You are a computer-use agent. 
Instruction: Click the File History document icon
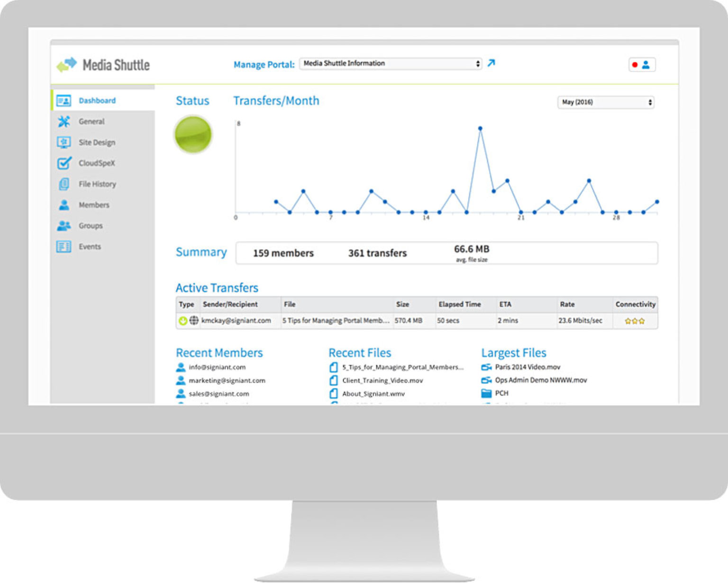(64, 184)
